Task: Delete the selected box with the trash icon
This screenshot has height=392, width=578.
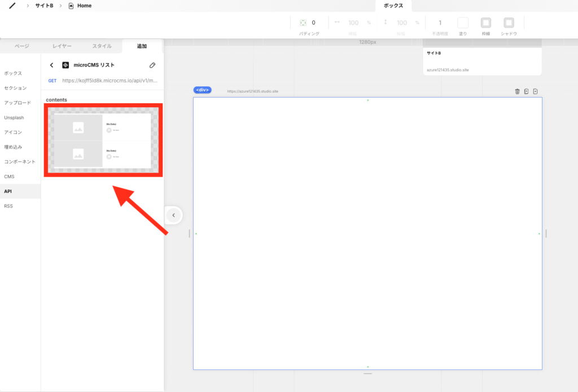Action: pos(517,91)
